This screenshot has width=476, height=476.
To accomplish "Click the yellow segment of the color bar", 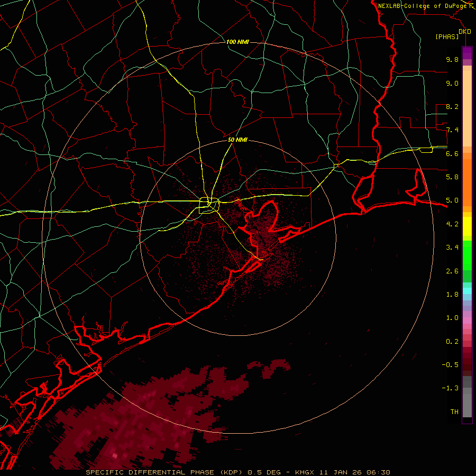I will click(x=467, y=226).
